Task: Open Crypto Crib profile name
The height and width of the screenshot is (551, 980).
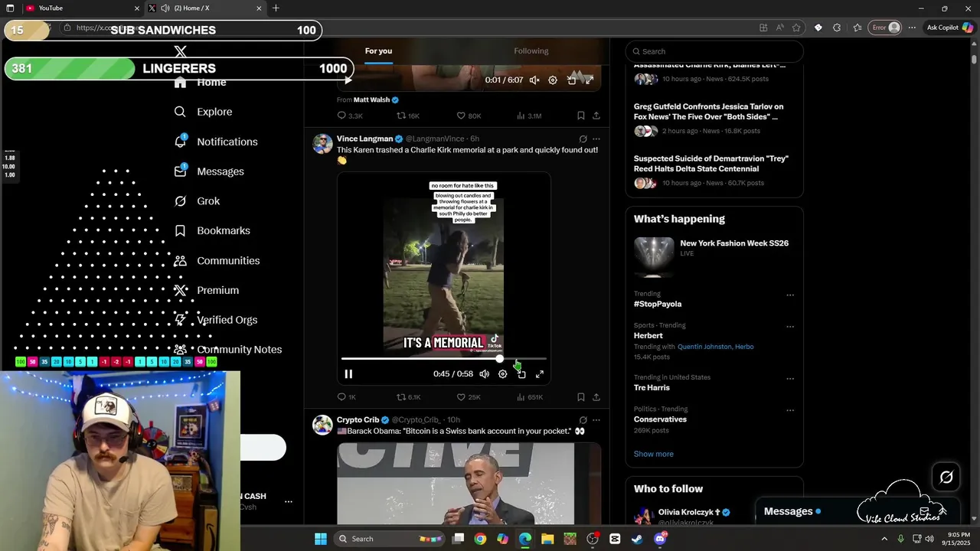Action: (x=358, y=420)
